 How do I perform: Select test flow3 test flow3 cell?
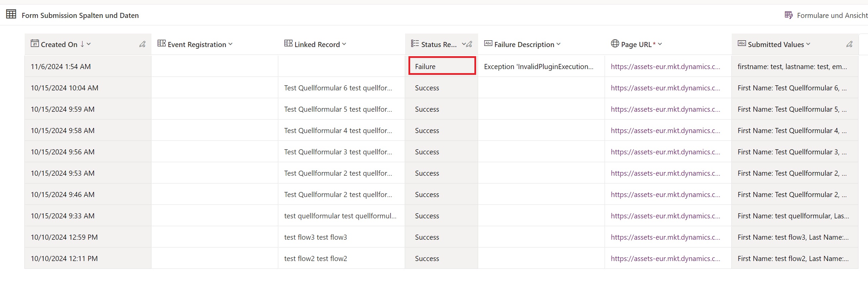(x=342, y=237)
